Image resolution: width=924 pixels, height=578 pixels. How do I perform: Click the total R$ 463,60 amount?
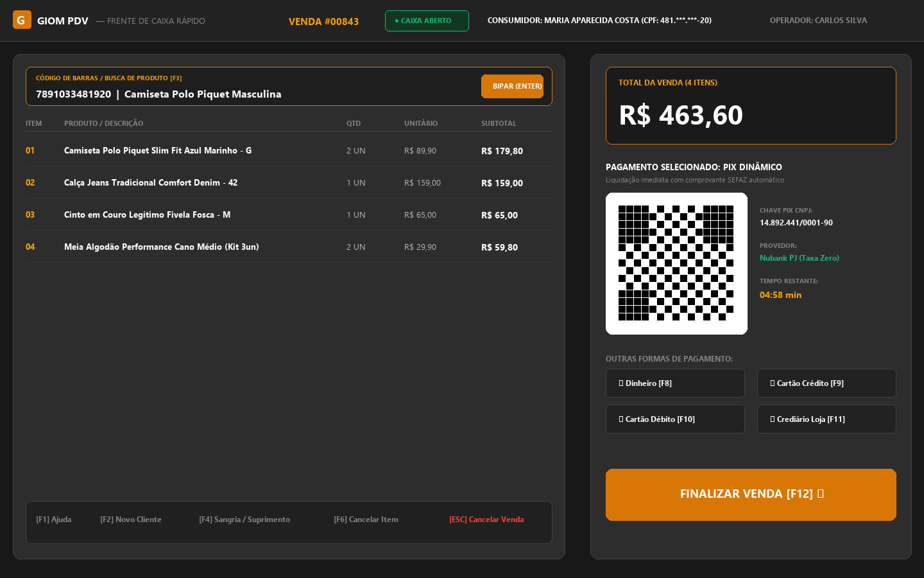(681, 116)
